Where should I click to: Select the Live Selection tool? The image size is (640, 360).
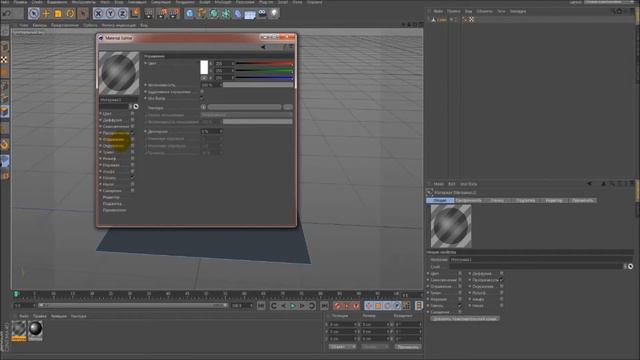point(34,13)
